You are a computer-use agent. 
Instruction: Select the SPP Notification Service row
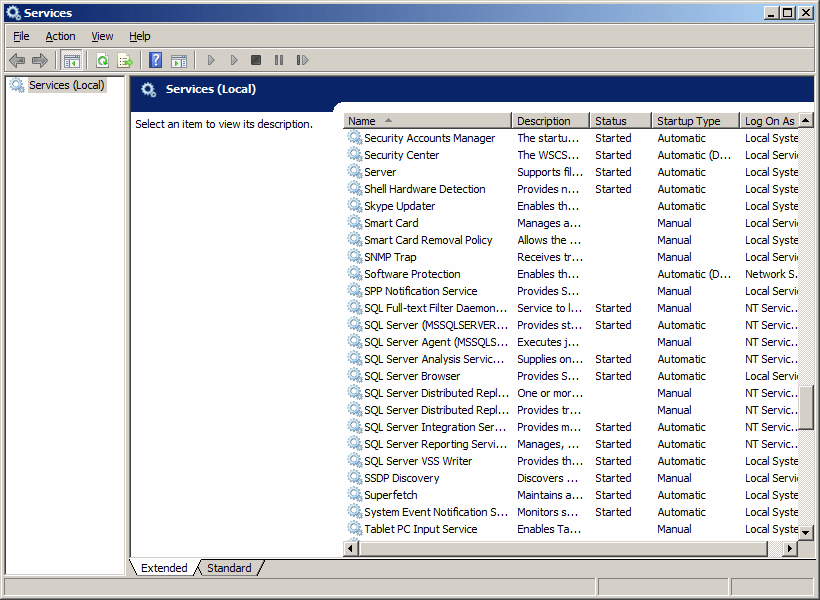tap(573, 291)
